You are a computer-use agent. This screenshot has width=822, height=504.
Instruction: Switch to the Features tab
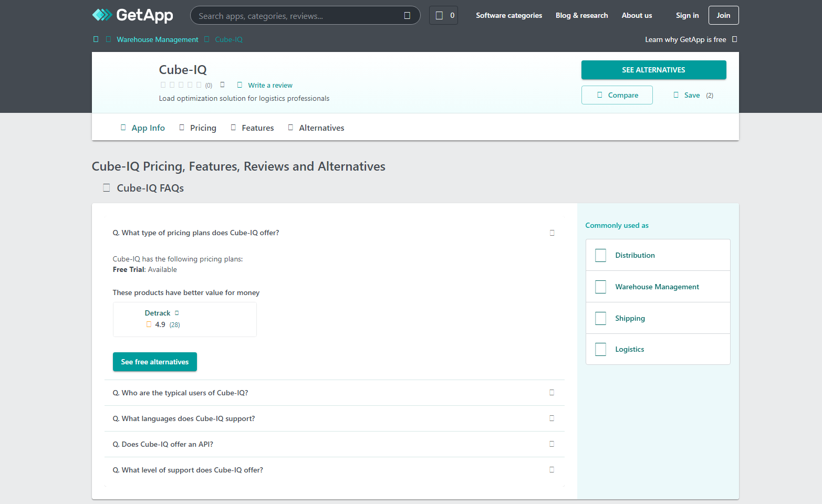coord(252,128)
